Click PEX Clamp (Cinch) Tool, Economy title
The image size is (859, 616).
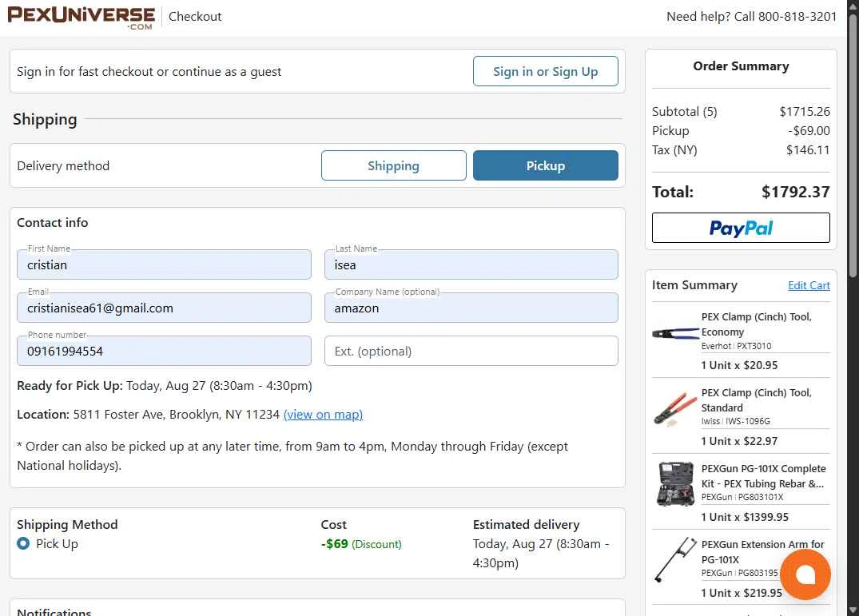pos(756,324)
